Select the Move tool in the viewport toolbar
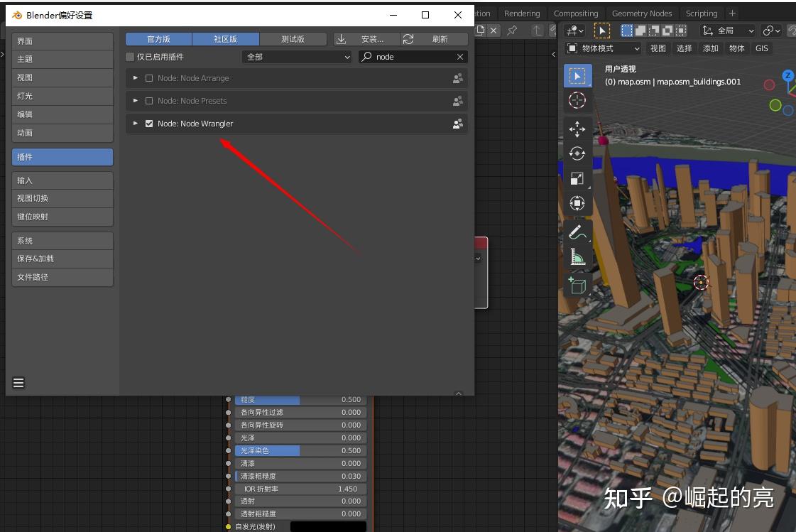This screenshot has height=532, width=796. point(577,129)
